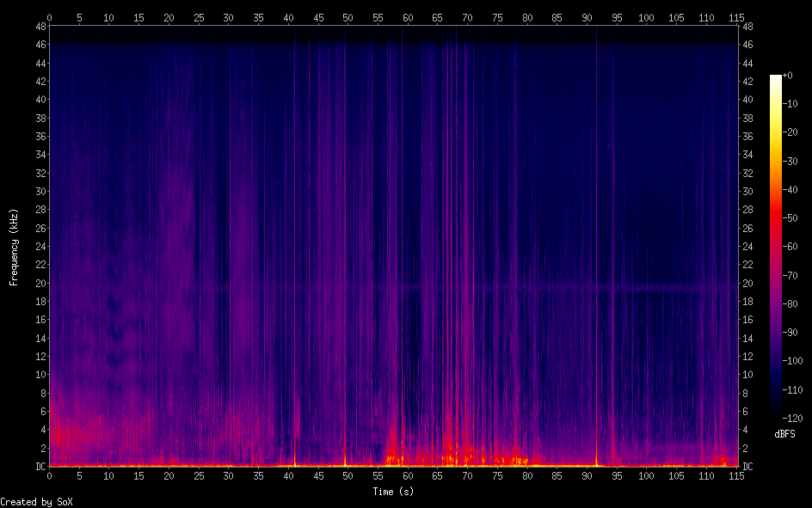
Task: Click the '-120' label on color scale
Action: pos(790,420)
